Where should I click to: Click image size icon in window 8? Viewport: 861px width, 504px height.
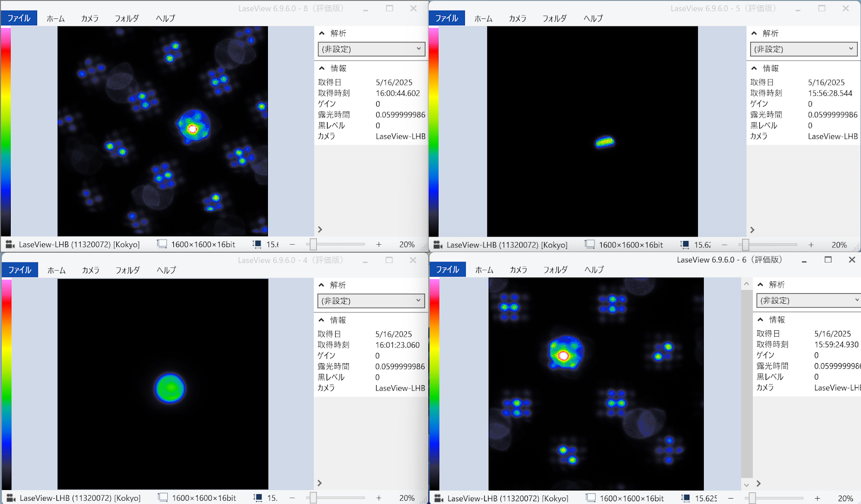click(162, 244)
